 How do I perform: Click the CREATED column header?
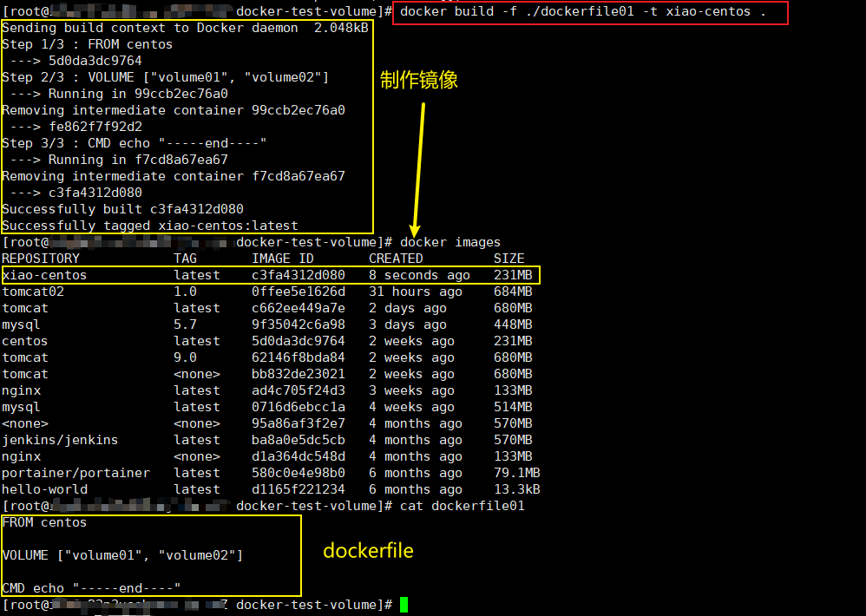coord(396,259)
